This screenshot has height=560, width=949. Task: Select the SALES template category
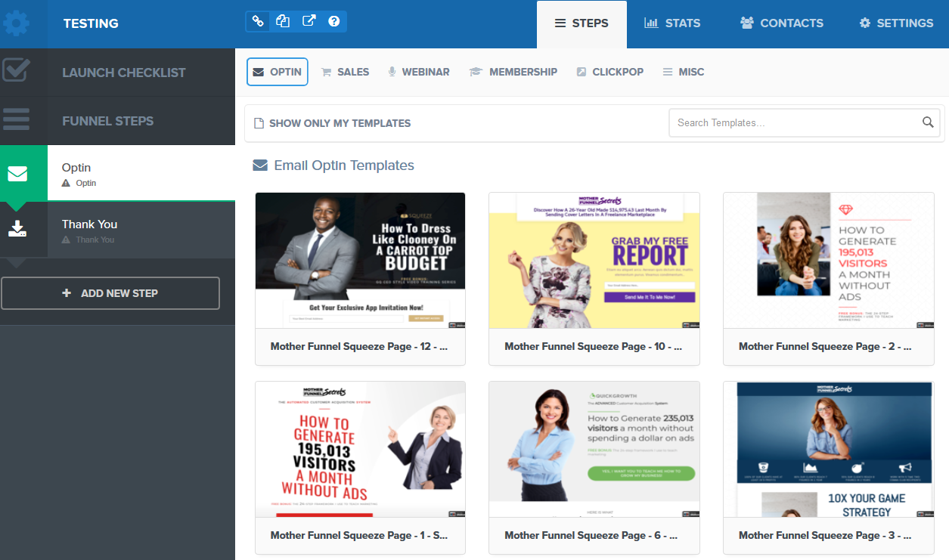pos(345,72)
